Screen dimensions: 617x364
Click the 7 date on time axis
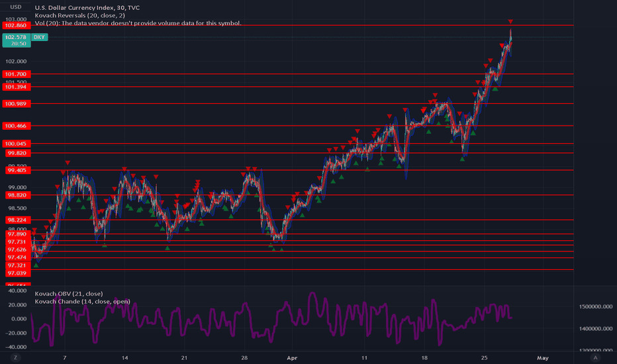pos(64,357)
